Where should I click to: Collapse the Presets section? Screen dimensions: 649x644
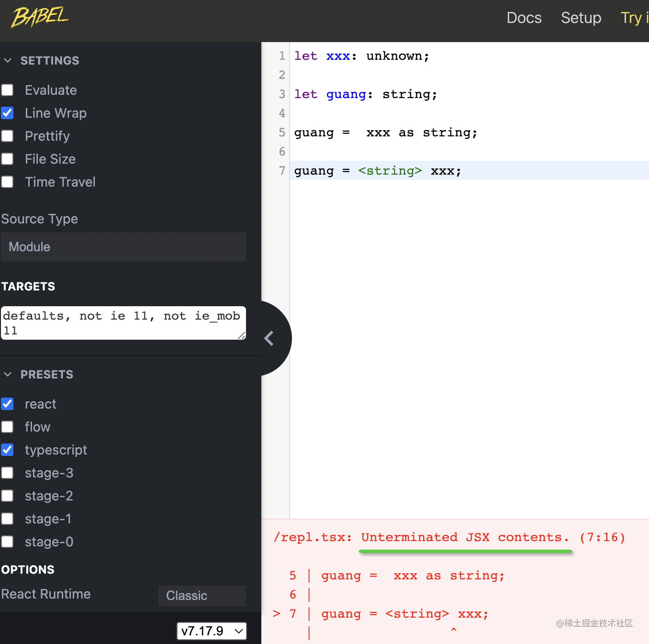tap(8, 375)
